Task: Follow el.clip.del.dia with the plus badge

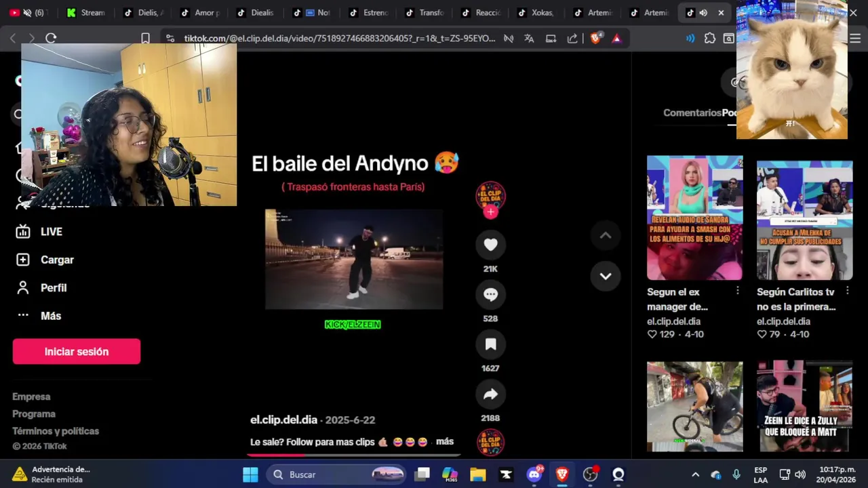Action: coord(491,212)
